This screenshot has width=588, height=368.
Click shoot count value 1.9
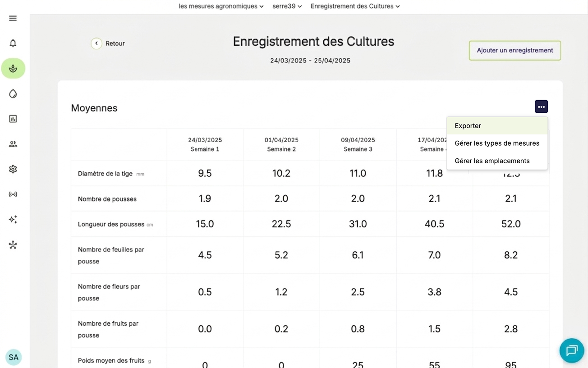coord(205,199)
